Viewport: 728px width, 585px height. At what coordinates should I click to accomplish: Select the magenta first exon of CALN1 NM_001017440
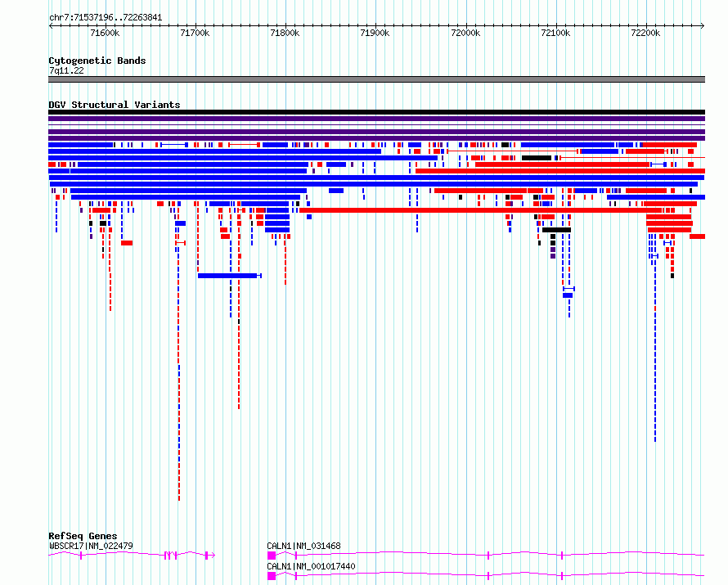pos(272,576)
